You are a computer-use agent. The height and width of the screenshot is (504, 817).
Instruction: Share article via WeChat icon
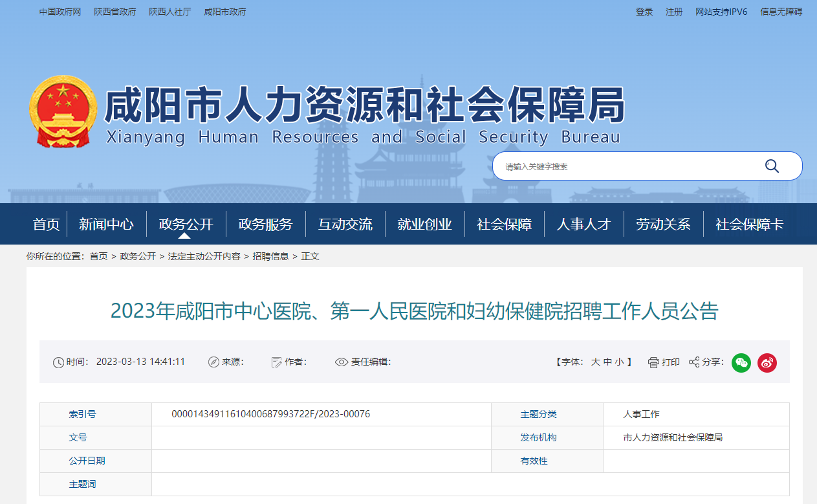coord(741,362)
